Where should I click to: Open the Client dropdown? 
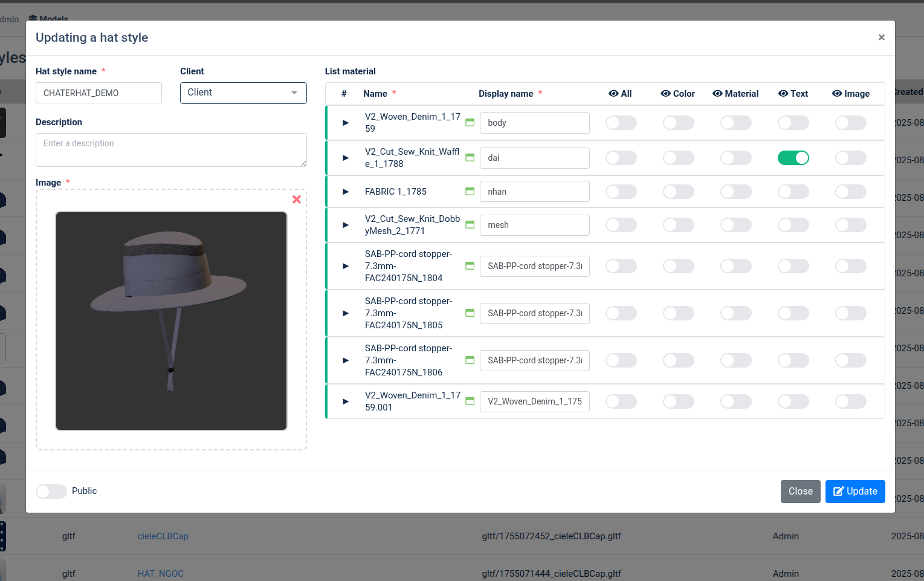243,93
